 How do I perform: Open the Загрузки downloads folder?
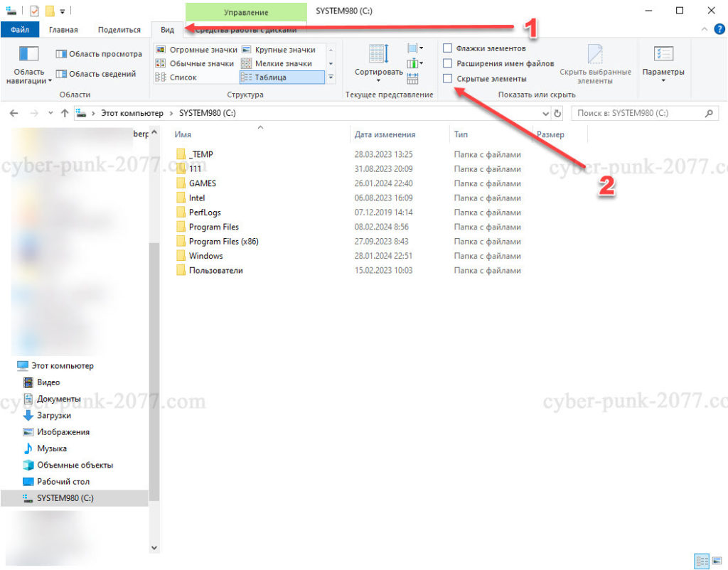(54, 415)
